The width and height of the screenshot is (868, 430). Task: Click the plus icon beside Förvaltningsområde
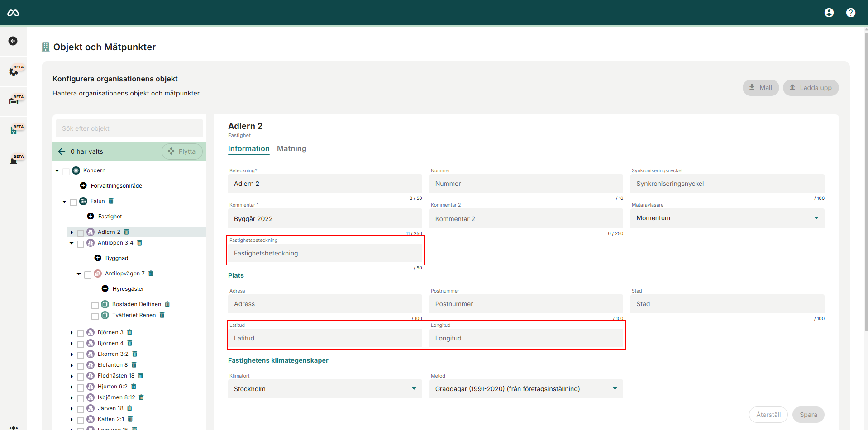point(83,186)
